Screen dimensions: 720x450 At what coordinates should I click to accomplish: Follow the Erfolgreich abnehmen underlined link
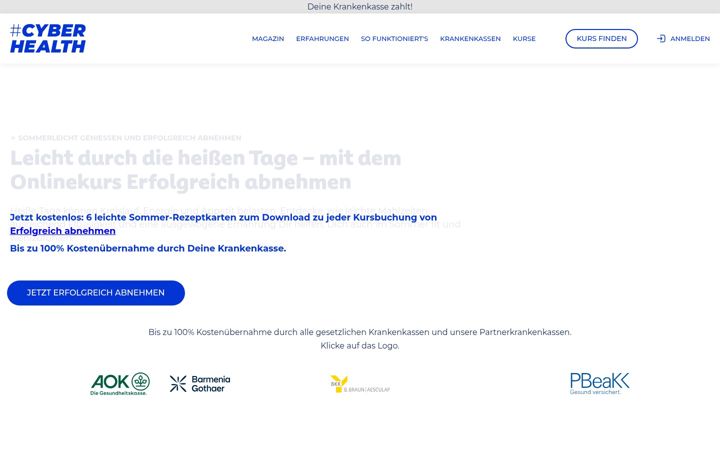(63, 231)
